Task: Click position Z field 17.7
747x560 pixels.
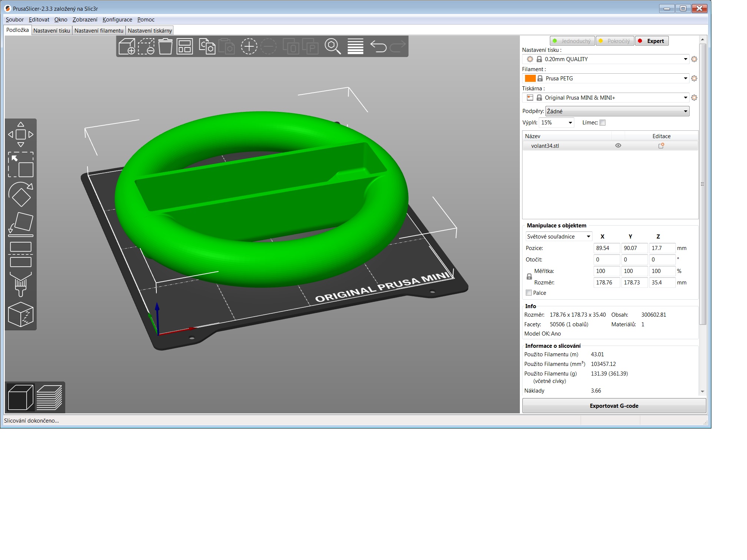Action: pos(662,248)
